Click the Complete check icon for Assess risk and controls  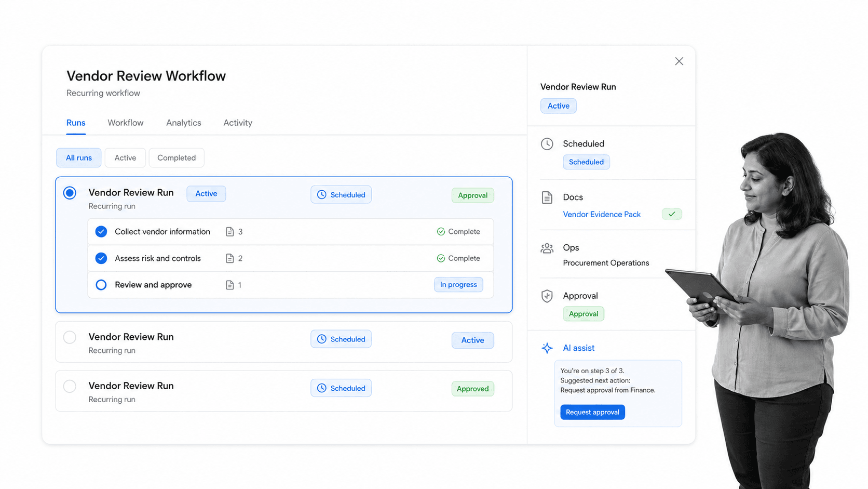coord(441,258)
